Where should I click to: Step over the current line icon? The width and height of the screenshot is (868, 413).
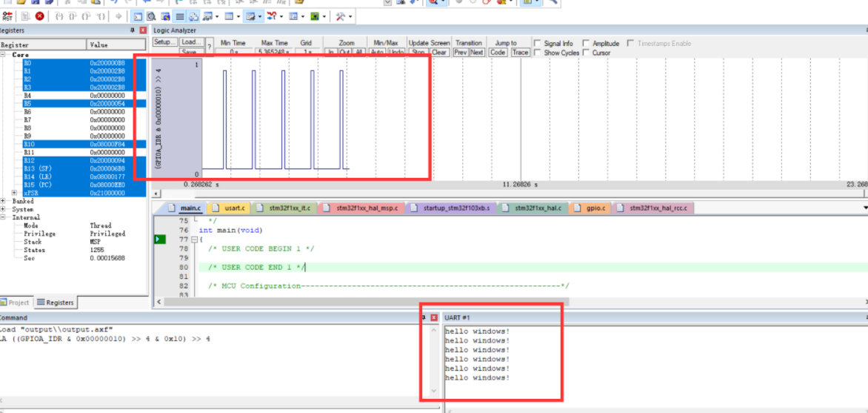[73, 16]
